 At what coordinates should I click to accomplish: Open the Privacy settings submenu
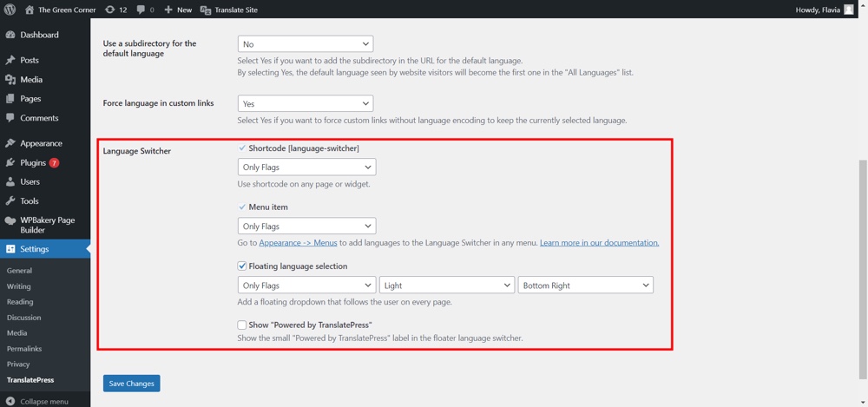click(18, 364)
